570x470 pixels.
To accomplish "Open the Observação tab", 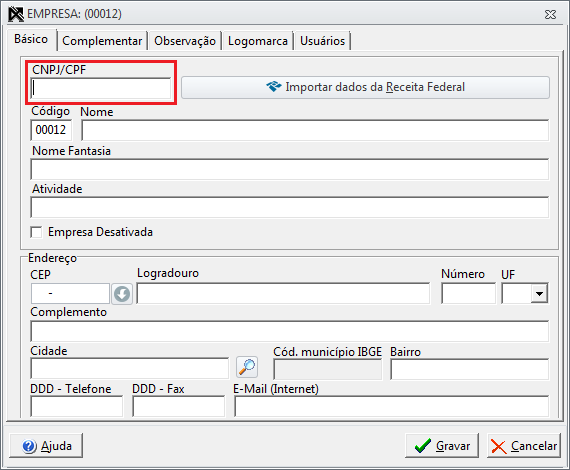I will [185, 41].
